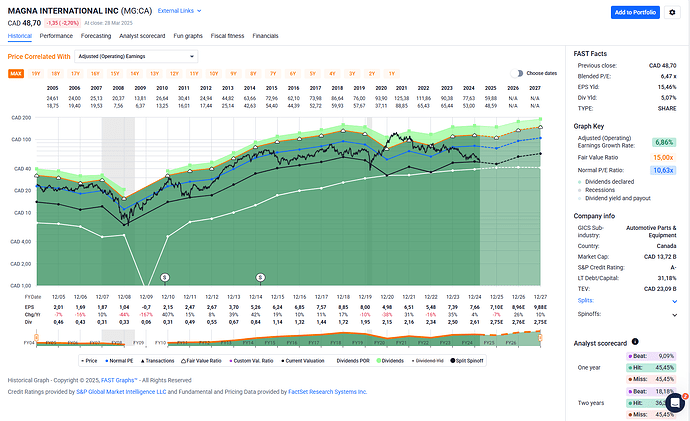Screen dimensions: 690x421
Task: Select the MAX time range button
Action: (x=17, y=73)
